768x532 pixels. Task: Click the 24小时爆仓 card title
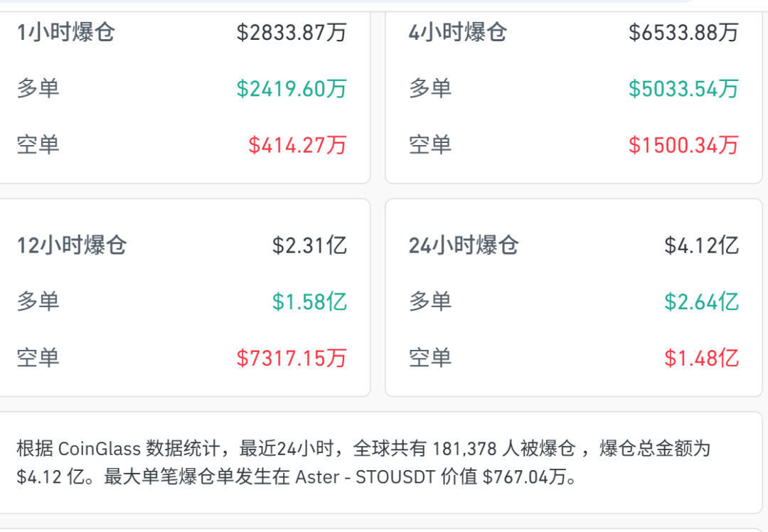[x=464, y=245]
